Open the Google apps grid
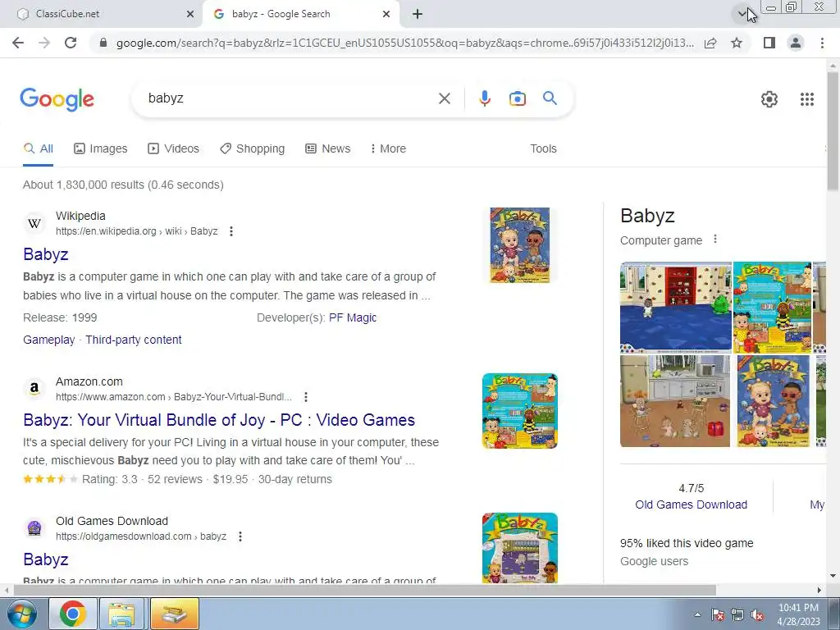 pos(807,99)
